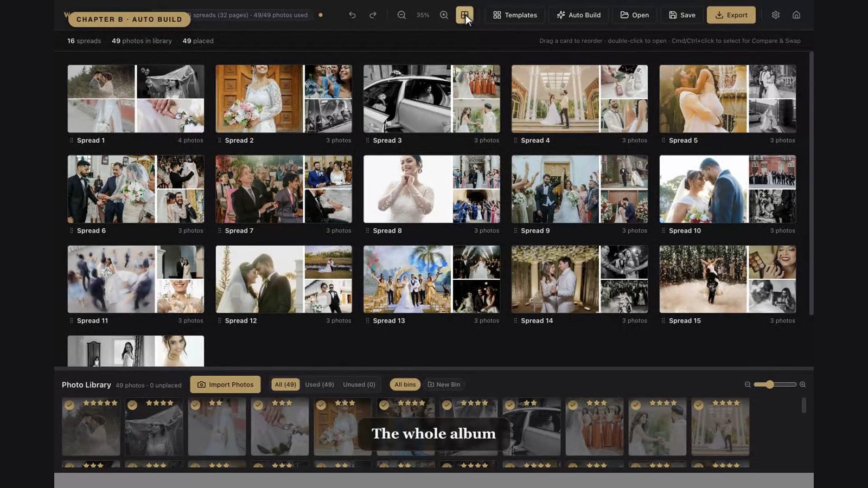Grab drag handle of Spread 11

coord(72,320)
